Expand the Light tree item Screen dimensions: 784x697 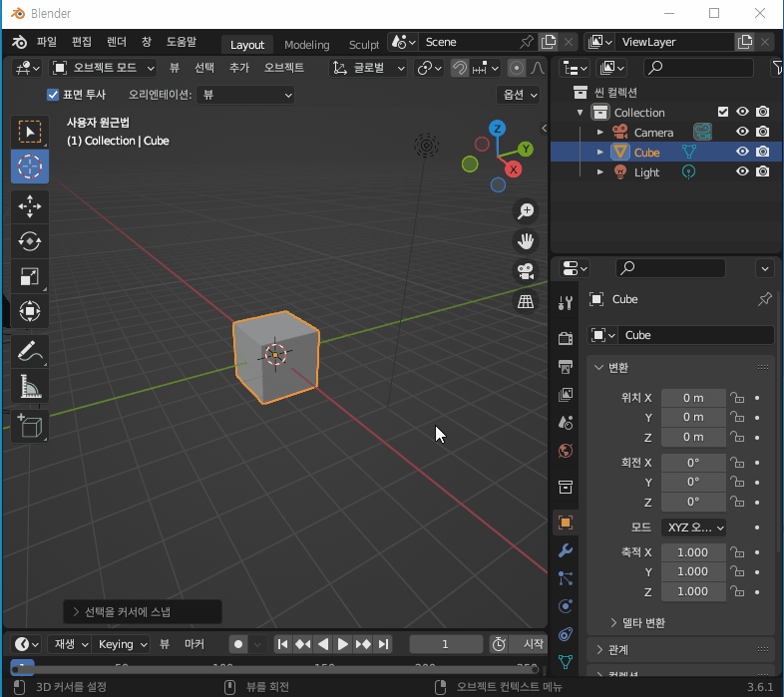click(x=600, y=172)
